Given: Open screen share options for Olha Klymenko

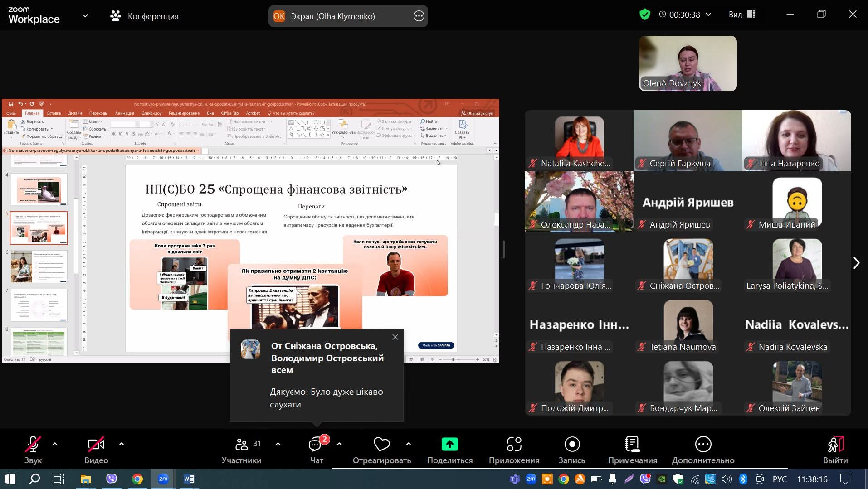Looking at the screenshot, I should [419, 16].
